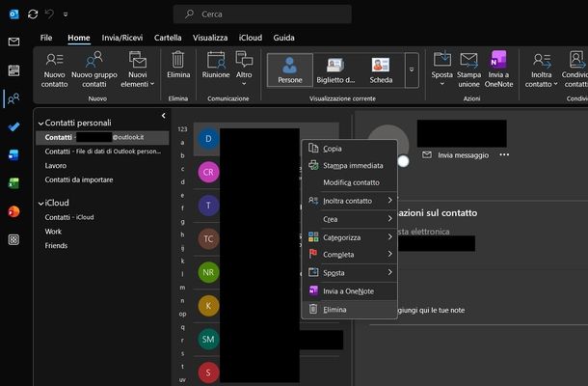588x386 pixels.
Task: Choose Modifica contatto from context menu
Action: pyautogui.click(x=350, y=182)
